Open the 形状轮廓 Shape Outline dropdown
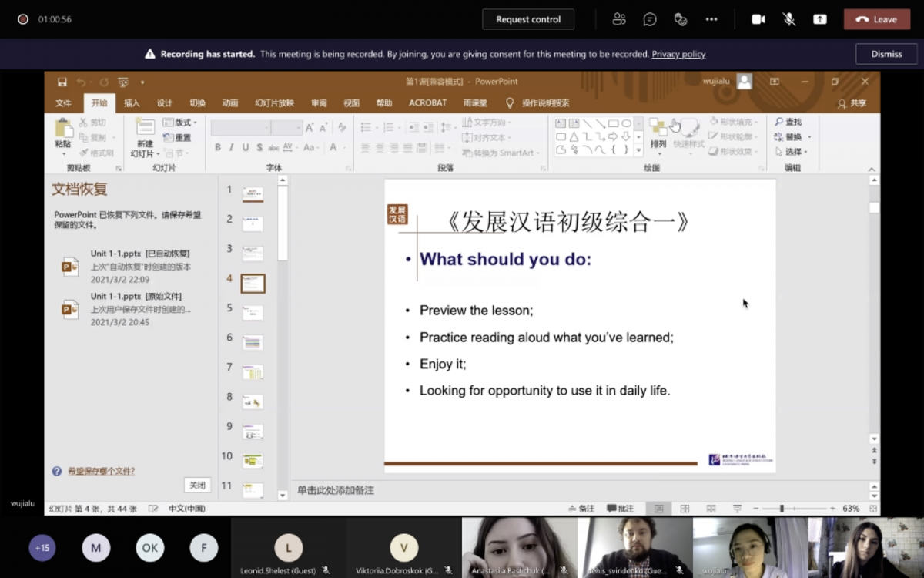The image size is (924, 578). click(x=733, y=137)
